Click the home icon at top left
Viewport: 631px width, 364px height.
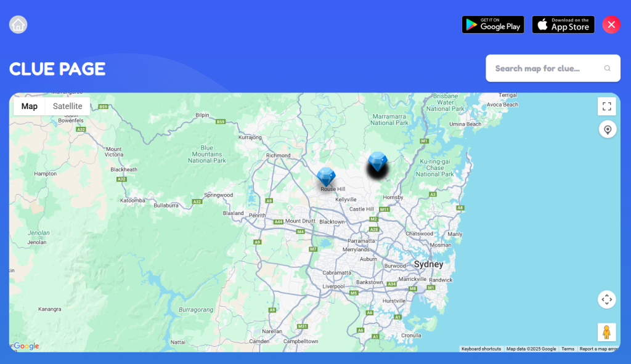pyautogui.click(x=18, y=25)
